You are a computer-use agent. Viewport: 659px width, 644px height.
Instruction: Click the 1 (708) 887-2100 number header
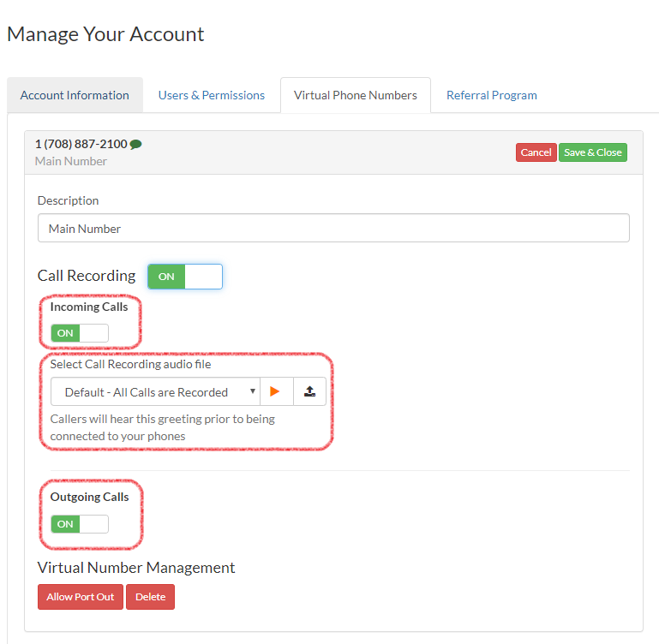(81, 144)
